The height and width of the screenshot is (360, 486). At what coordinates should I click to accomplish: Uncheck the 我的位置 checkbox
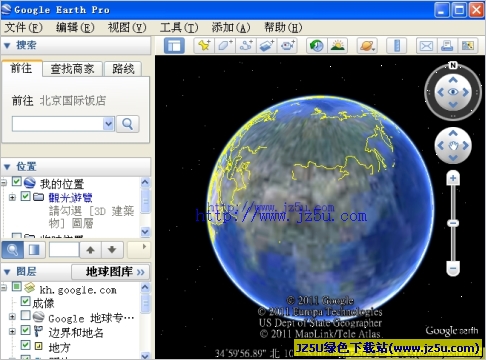[x=17, y=182]
